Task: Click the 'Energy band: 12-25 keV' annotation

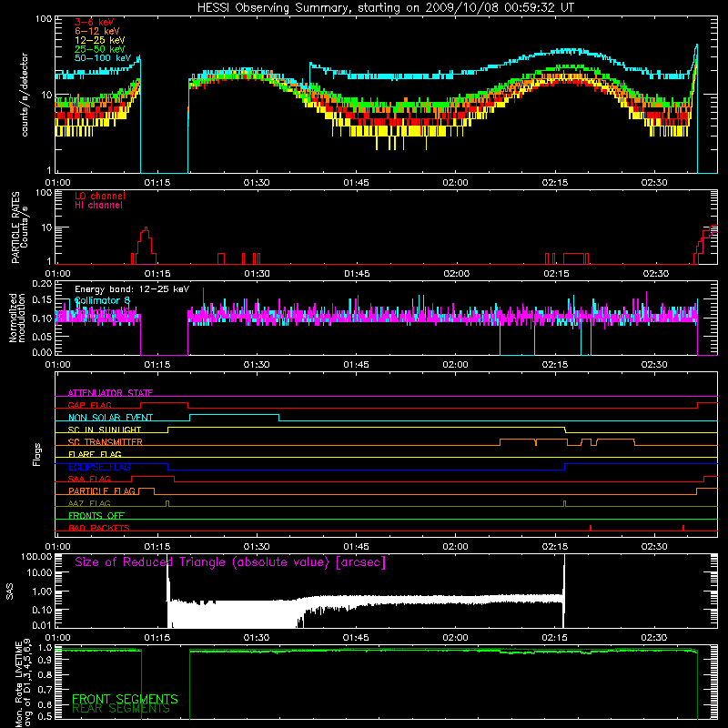Action: click(x=132, y=289)
